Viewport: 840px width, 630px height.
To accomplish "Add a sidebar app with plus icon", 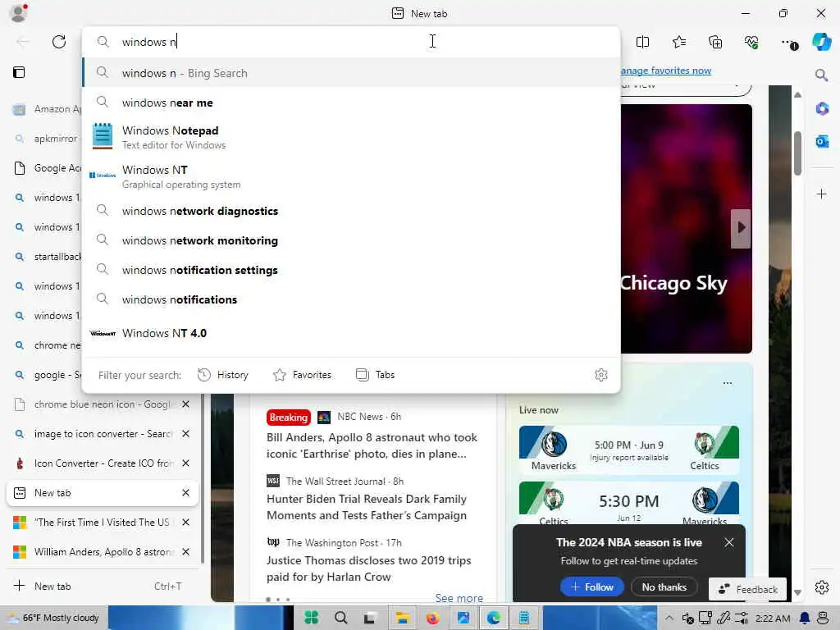I will (x=822, y=194).
